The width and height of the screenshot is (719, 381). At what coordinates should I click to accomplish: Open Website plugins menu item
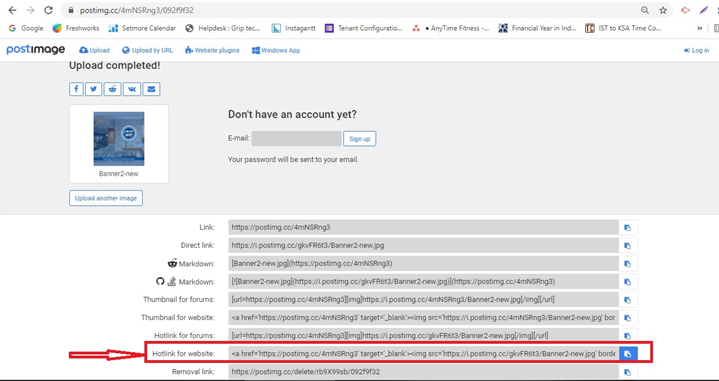point(212,50)
